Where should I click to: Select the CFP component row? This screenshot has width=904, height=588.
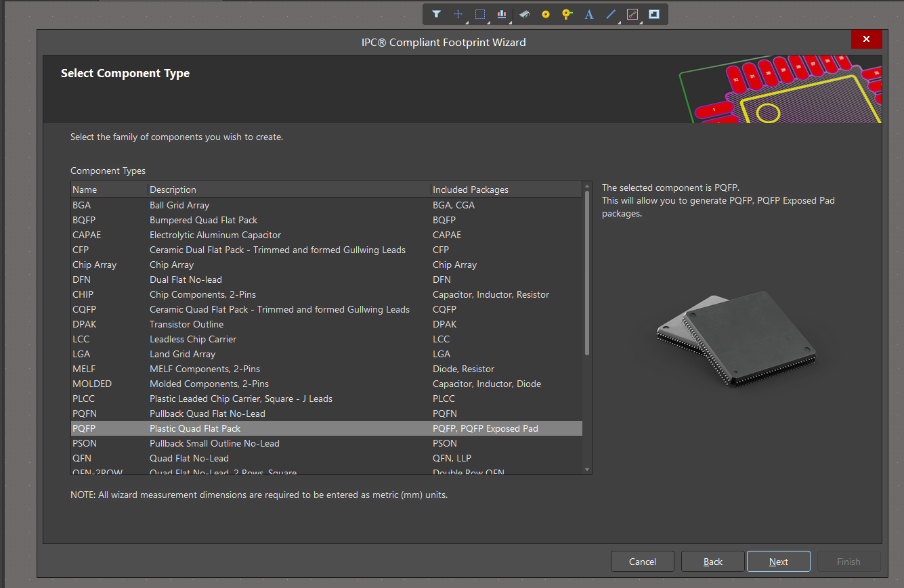point(326,250)
